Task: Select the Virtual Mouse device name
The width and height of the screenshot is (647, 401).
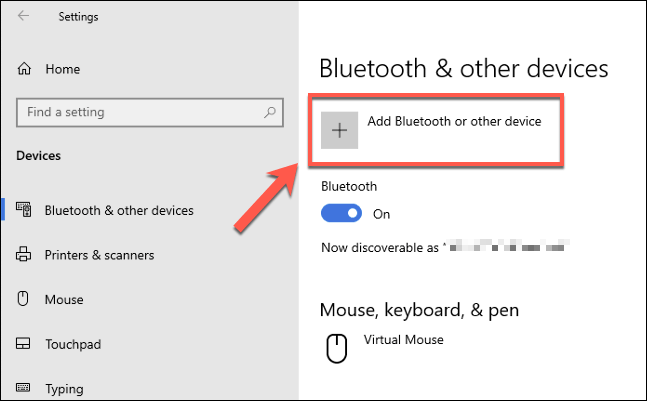Action: 403,340
